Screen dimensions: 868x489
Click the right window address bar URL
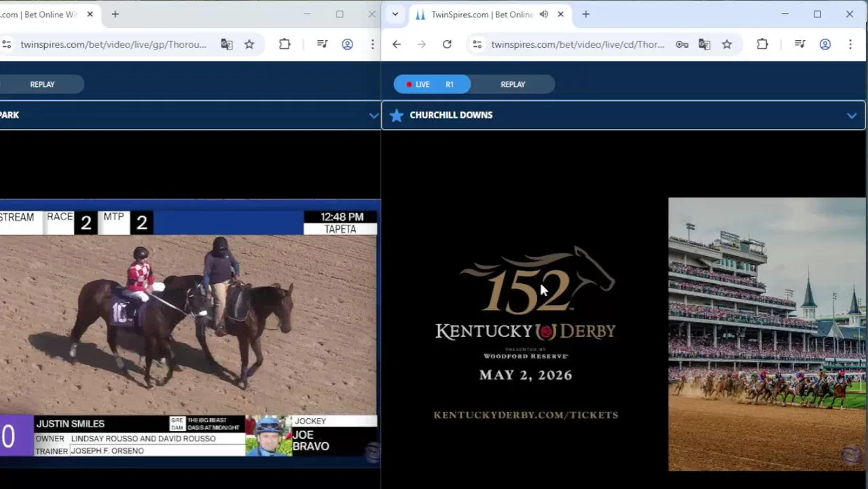(577, 44)
